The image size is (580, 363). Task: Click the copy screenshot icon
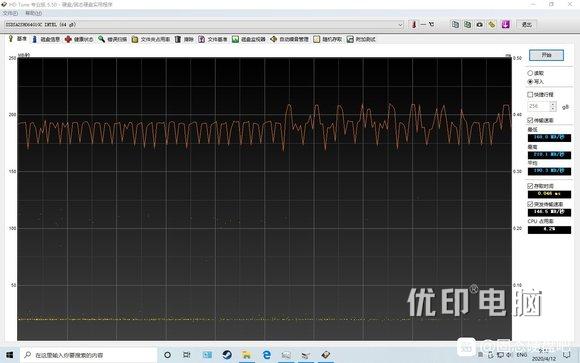(x=468, y=24)
